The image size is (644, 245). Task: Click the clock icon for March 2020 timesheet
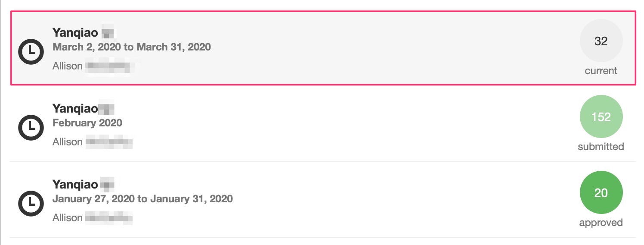coord(31,52)
